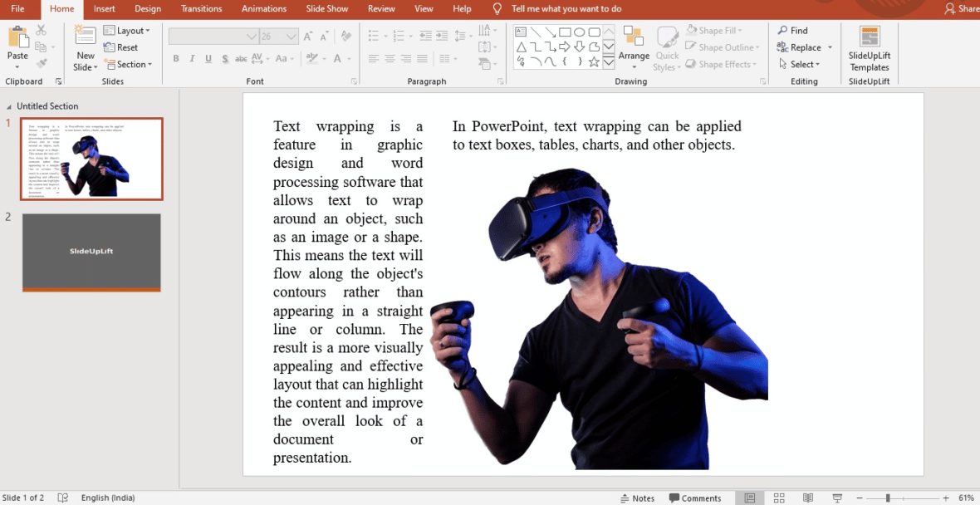980x505 pixels.
Task: Adjust the zoom slider in the status bar
Action: (888, 498)
